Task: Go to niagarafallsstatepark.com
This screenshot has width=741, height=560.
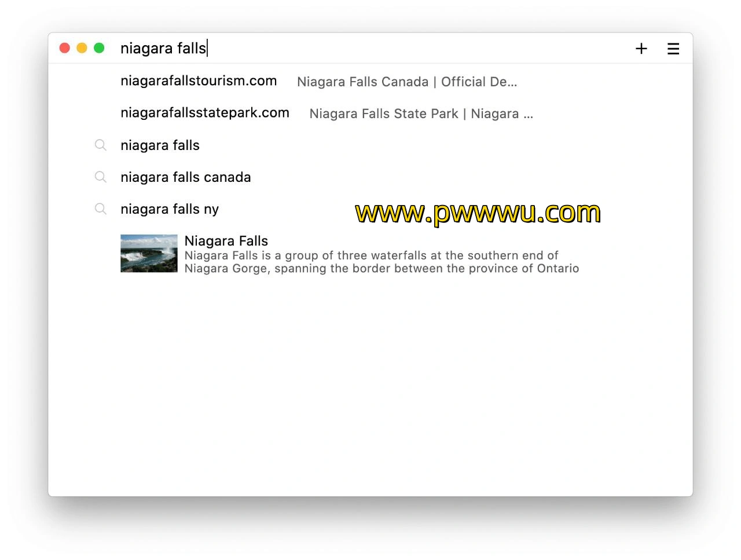Action: click(x=205, y=113)
